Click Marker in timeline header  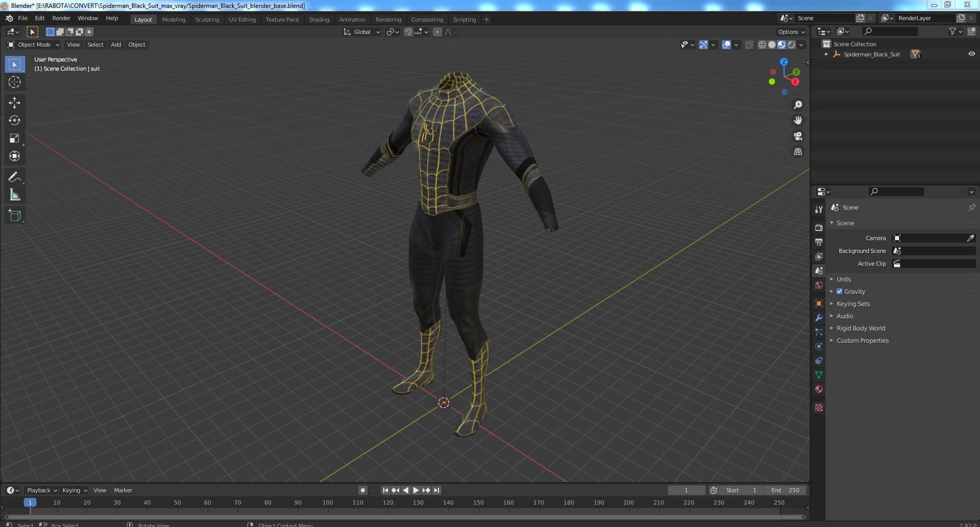click(123, 490)
